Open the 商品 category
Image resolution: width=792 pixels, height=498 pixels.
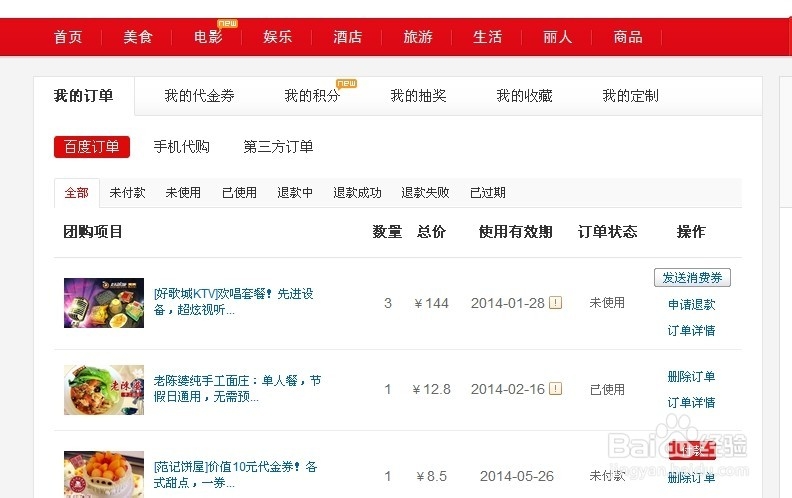[628, 37]
